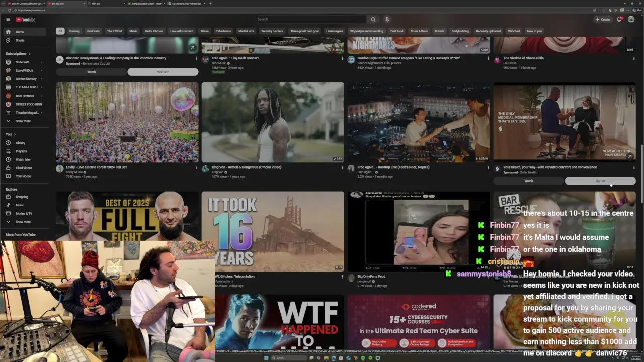Open Windows Start button on taskbar

267,358
